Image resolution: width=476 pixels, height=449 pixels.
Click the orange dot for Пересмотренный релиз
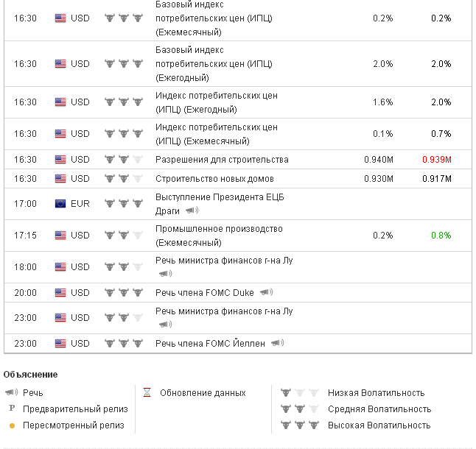click(12, 425)
